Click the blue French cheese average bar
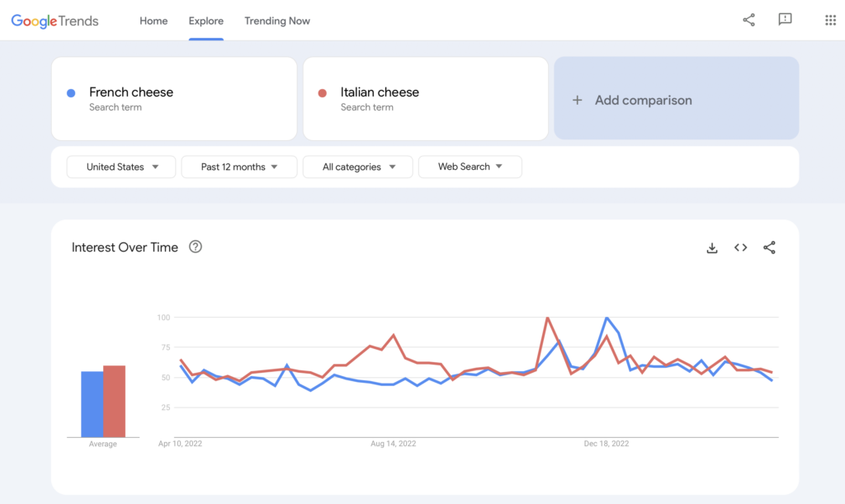The image size is (845, 504). (92, 404)
